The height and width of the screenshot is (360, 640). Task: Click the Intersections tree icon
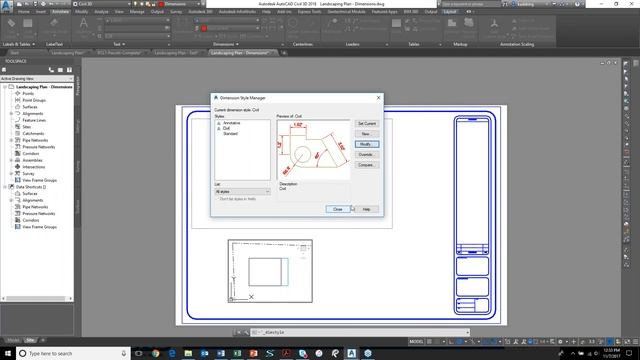coord(18,167)
